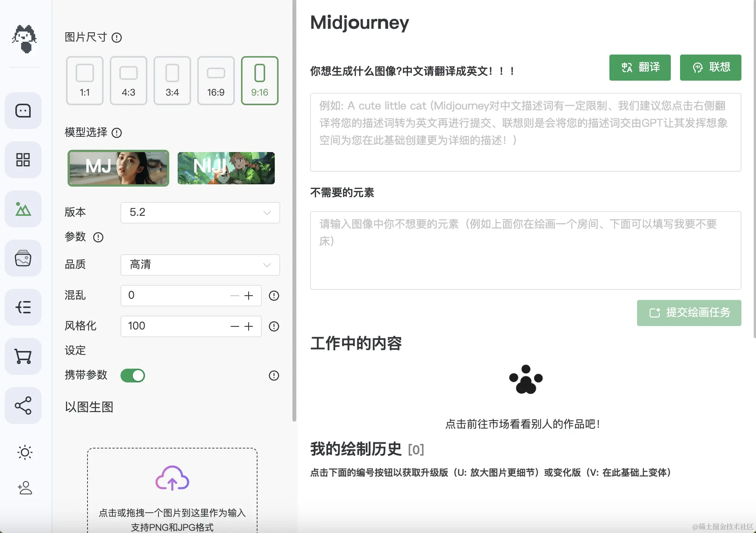
Task: Click 点击前往市场看看别人的作品吧 link
Action: point(523,424)
